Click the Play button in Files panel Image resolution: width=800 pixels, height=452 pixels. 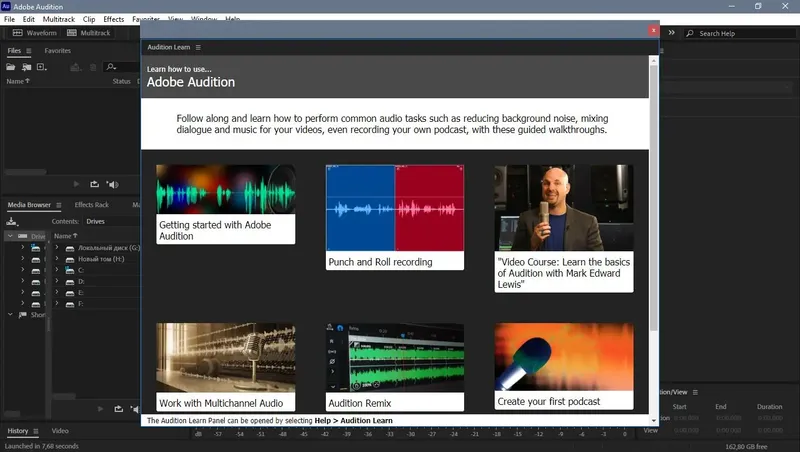point(76,184)
